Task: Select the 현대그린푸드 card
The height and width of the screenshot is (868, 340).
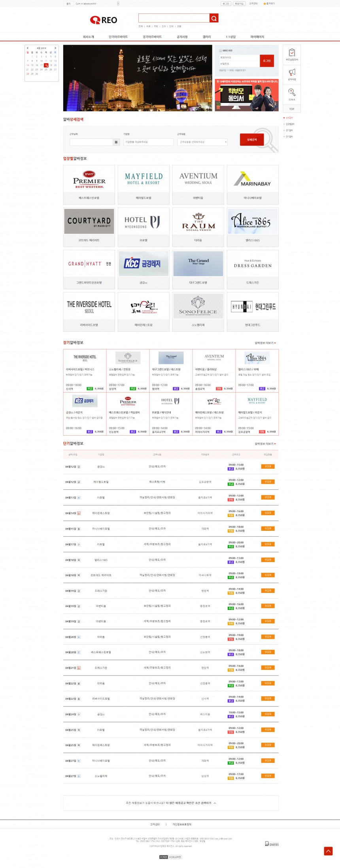Action: 253,311
